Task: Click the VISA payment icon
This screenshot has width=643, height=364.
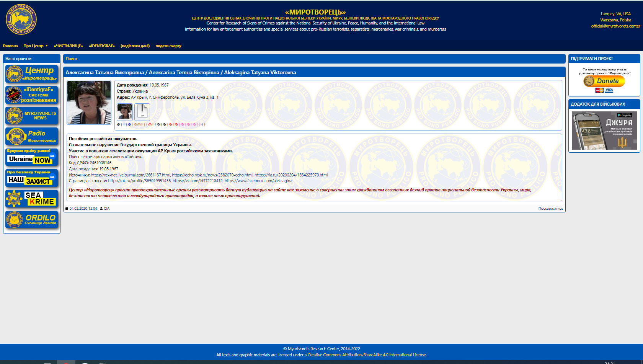Action: click(609, 90)
